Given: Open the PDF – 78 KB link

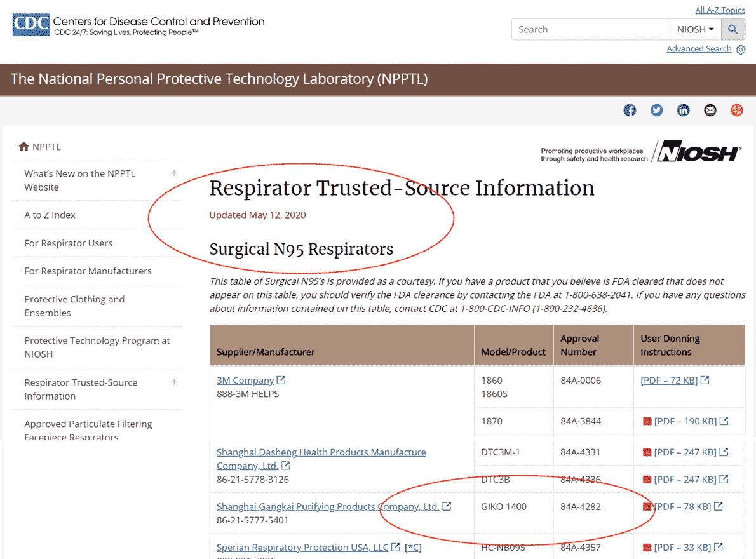Looking at the screenshot, I should pos(682,506).
